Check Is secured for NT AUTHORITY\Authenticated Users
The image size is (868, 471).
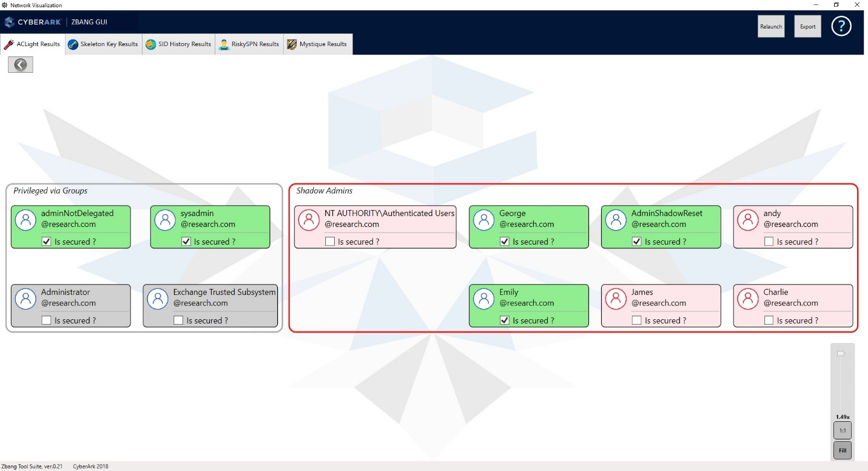(x=329, y=242)
